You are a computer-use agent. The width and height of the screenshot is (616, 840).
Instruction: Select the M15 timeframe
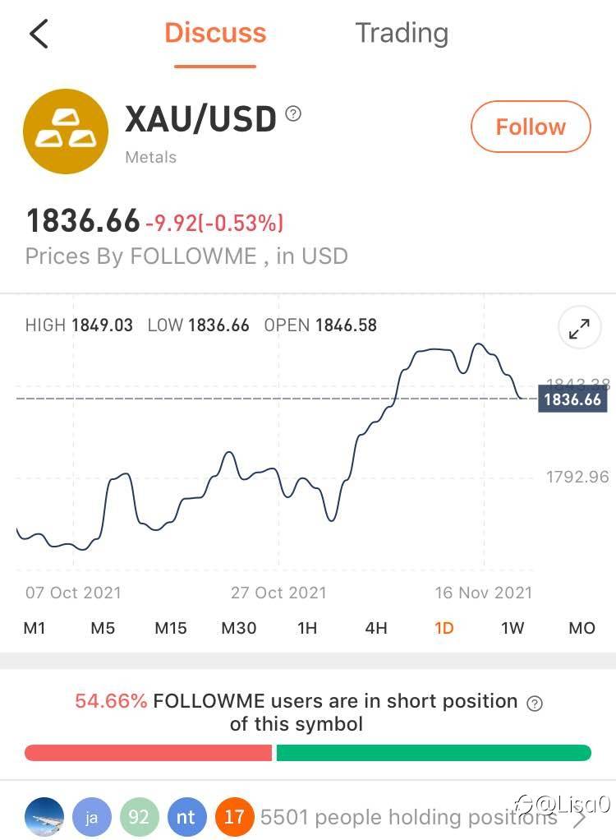[171, 628]
